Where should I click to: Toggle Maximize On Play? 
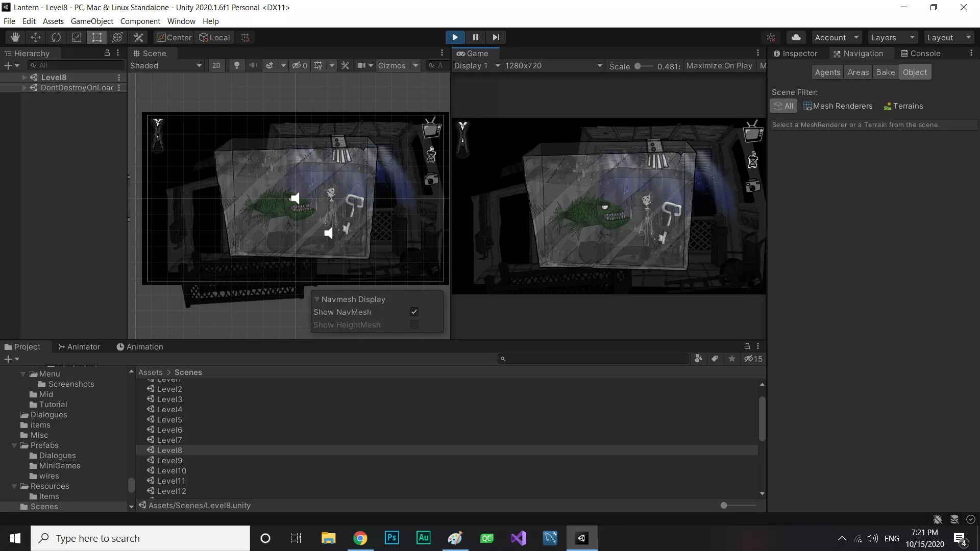click(x=719, y=66)
